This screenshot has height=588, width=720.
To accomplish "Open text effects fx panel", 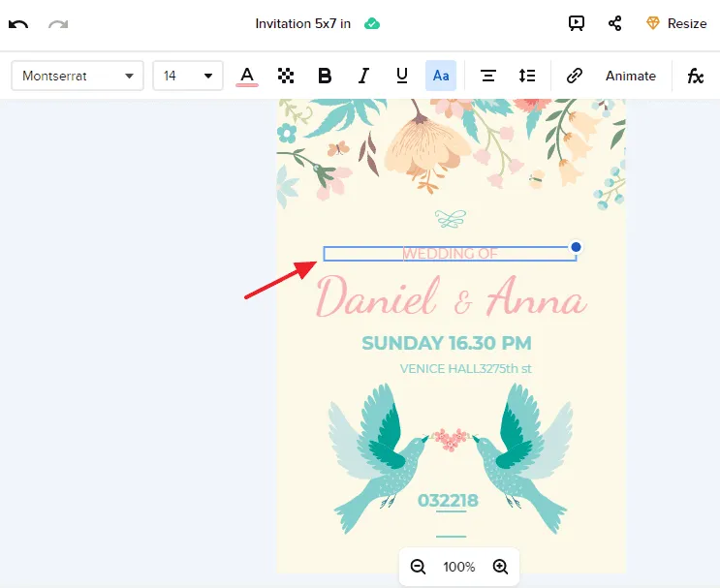I will [x=695, y=76].
